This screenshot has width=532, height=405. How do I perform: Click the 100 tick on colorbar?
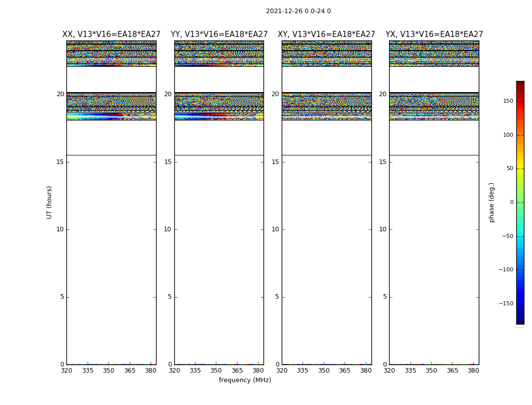pyautogui.click(x=508, y=135)
